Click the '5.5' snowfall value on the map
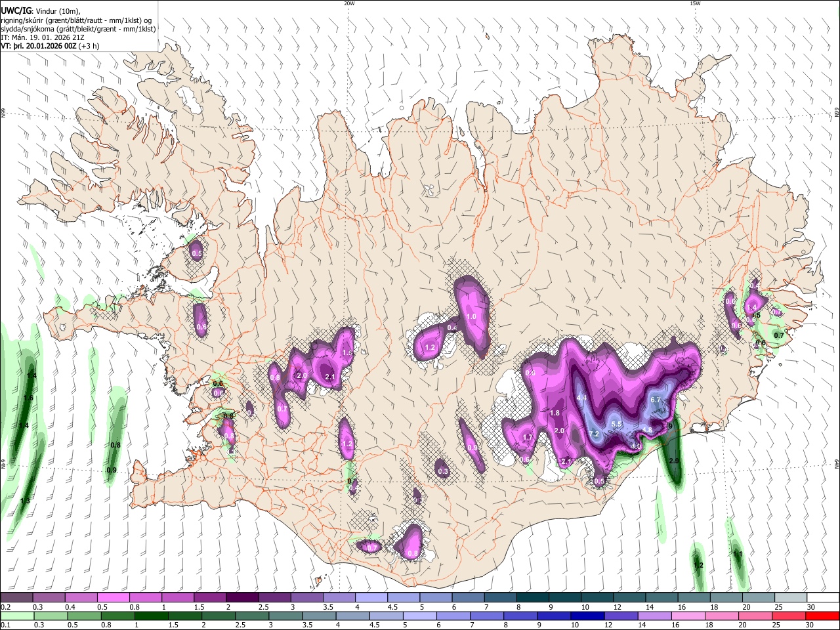840x630 pixels. pos(616,425)
